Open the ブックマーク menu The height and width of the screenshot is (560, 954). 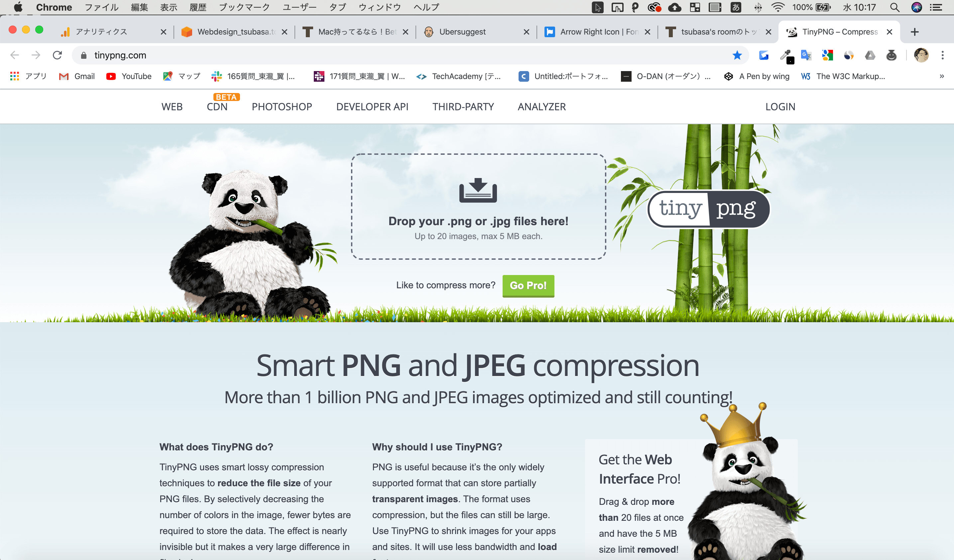(x=245, y=7)
